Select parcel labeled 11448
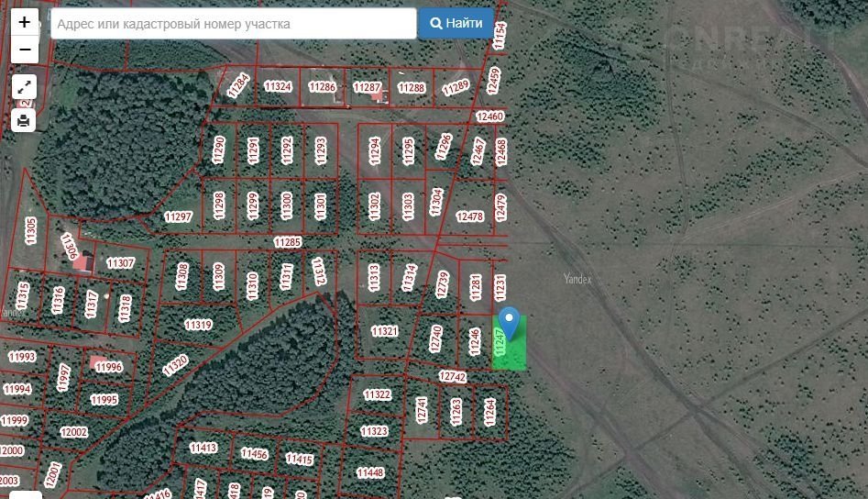The image size is (868, 499). point(369,472)
